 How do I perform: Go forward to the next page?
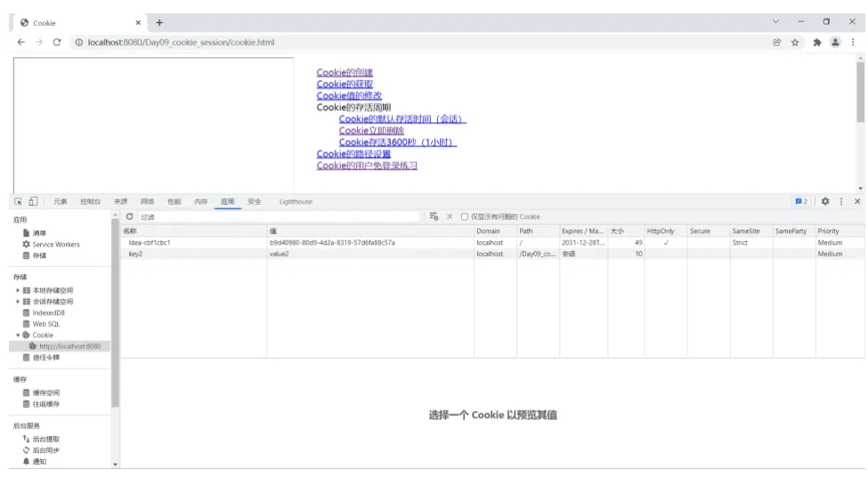39,42
